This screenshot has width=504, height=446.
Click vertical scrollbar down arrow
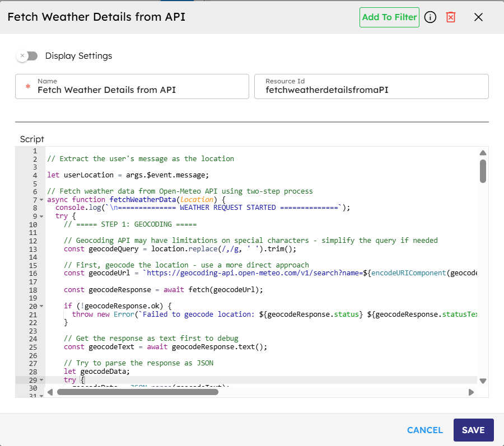pyautogui.click(x=483, y=381)
